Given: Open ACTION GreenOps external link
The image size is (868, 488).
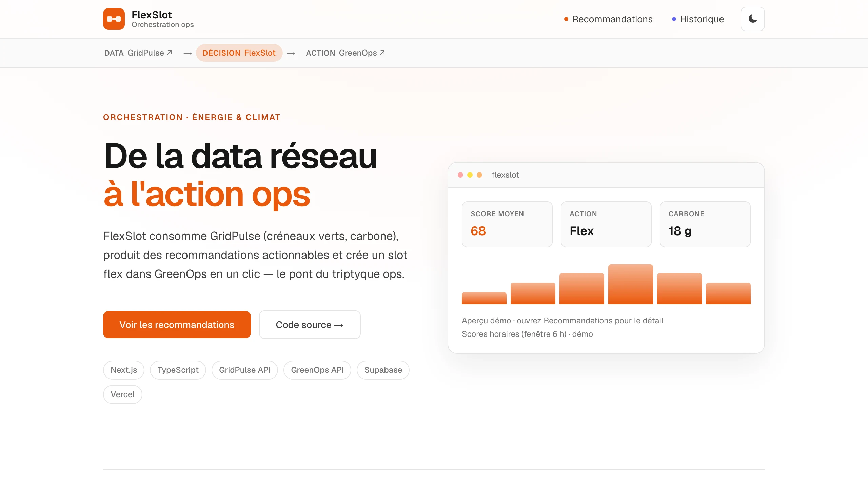Looking at the screenshot, I should [x=345, y=53].
